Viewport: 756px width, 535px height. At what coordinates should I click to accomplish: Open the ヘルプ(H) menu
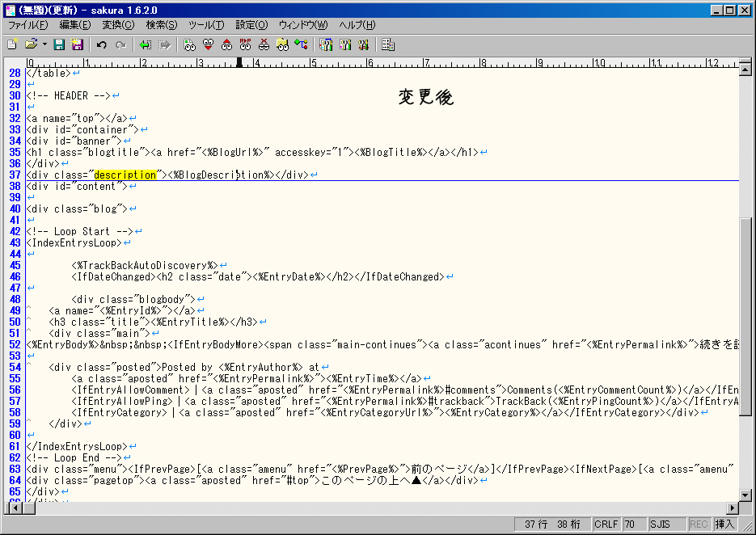pos(357,25)
